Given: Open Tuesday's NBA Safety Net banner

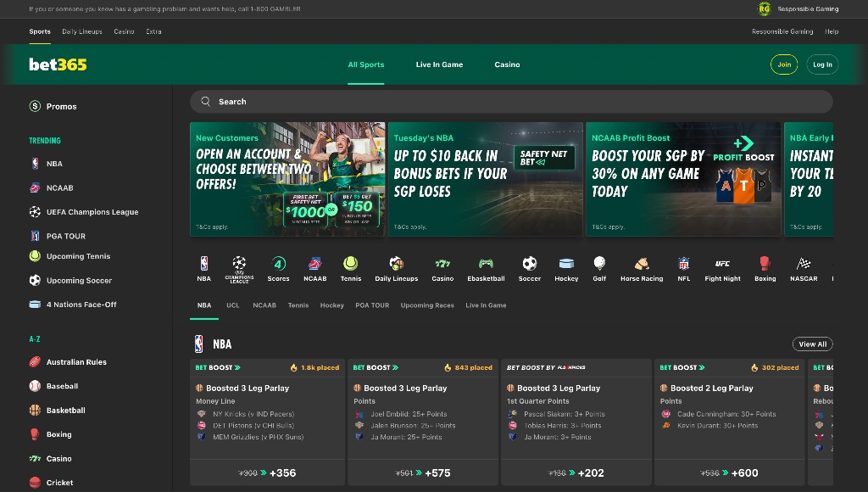Looking at the screenshot, I should (x=486, y=179).
